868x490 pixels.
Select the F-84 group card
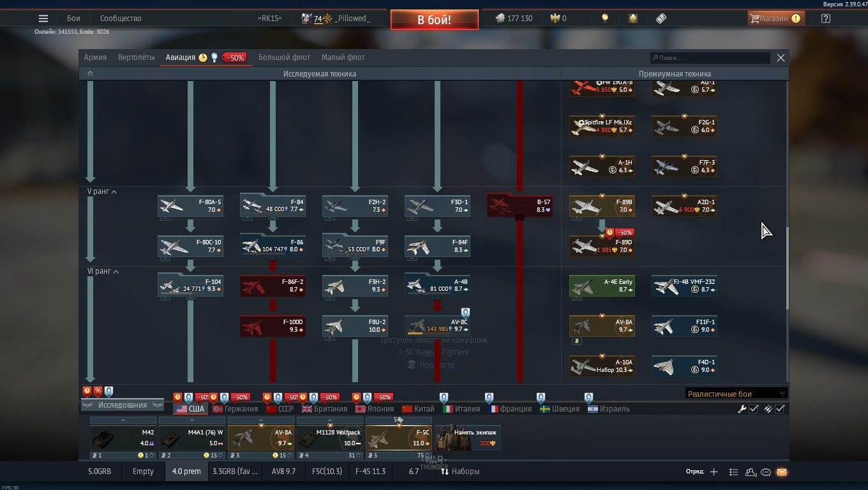[x=273, y=206]
